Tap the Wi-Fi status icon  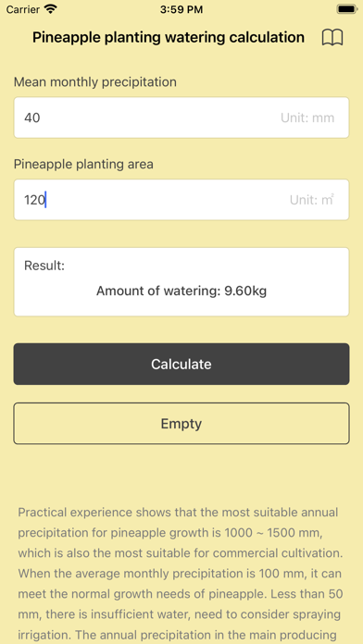click(51, 9)
